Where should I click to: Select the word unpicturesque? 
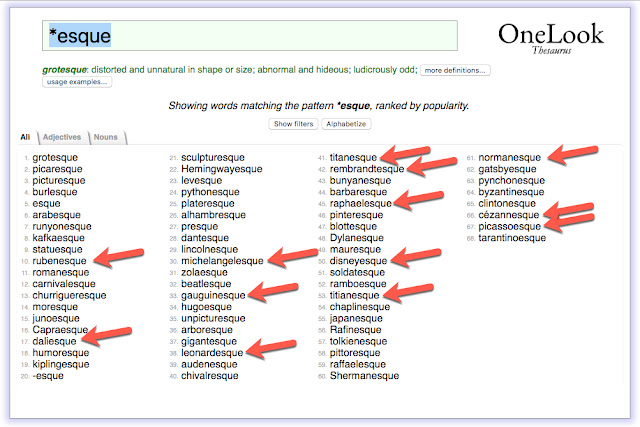click(213, 318)
